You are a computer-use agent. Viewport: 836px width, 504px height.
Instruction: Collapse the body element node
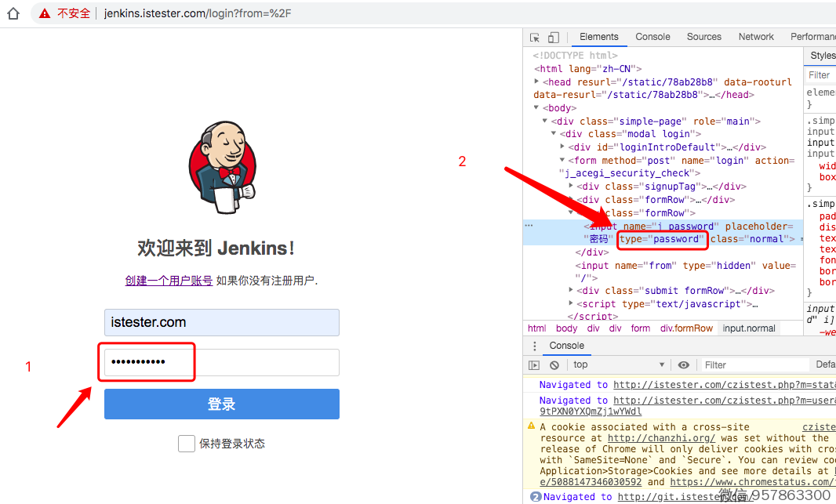536,108
